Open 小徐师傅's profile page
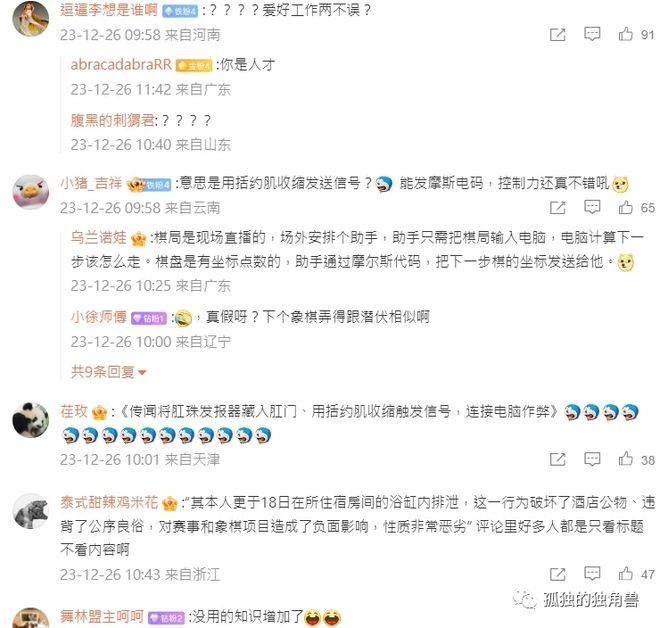The width and height of the screenshot is (660, 628). [x=98, y=317]
